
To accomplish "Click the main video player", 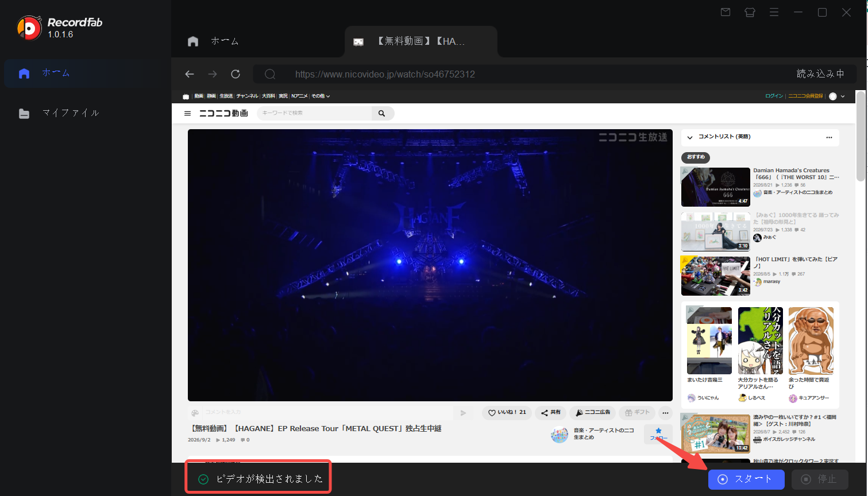I will click(x=430, y=265).
